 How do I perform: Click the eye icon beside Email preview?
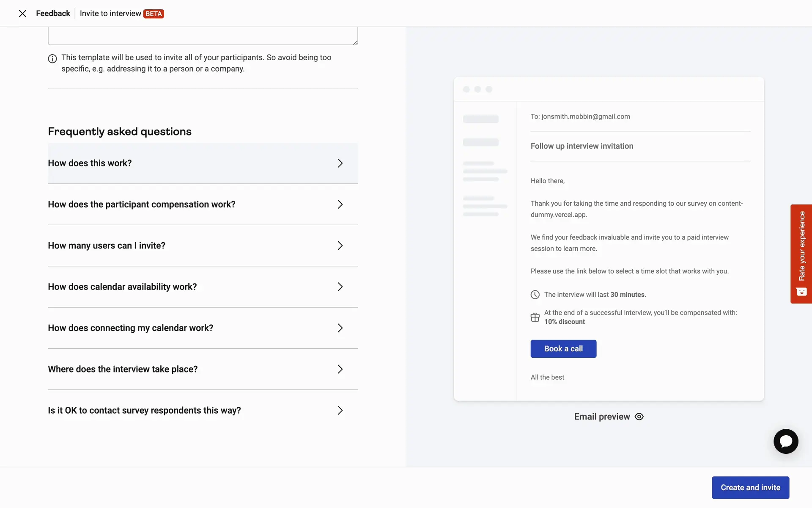(x=639, y=417)
